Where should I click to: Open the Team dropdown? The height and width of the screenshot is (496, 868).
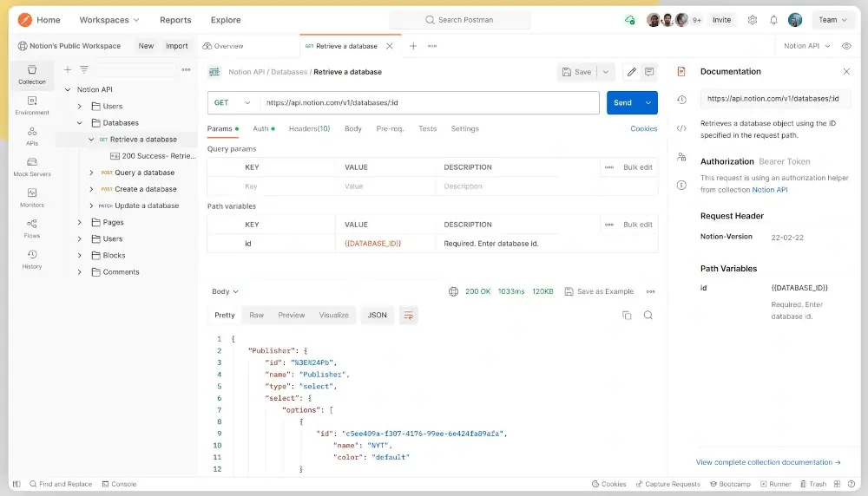click(833, 20)
